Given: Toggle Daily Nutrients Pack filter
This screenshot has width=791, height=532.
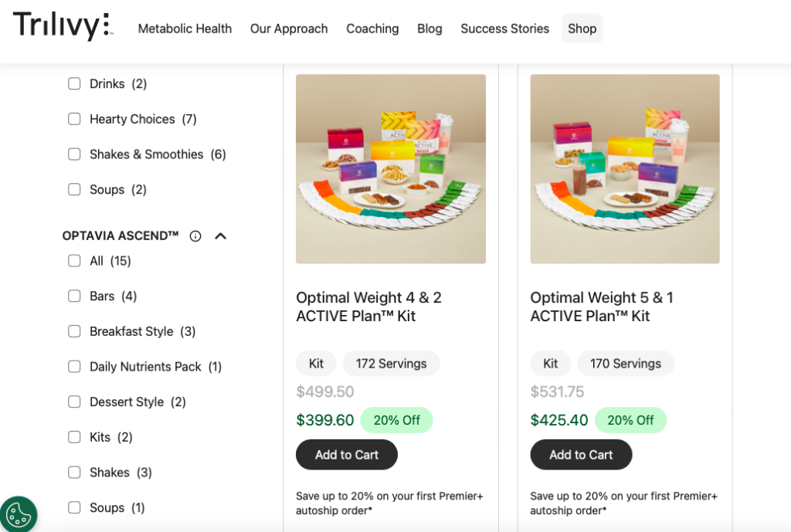Looking at the screenshot, I should [x=74, y=367].
